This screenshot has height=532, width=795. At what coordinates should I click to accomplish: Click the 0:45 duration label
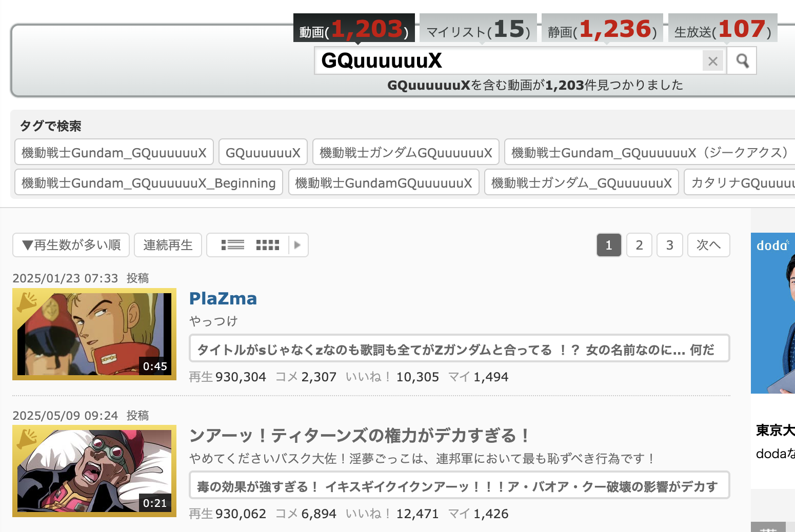(155, 366)
